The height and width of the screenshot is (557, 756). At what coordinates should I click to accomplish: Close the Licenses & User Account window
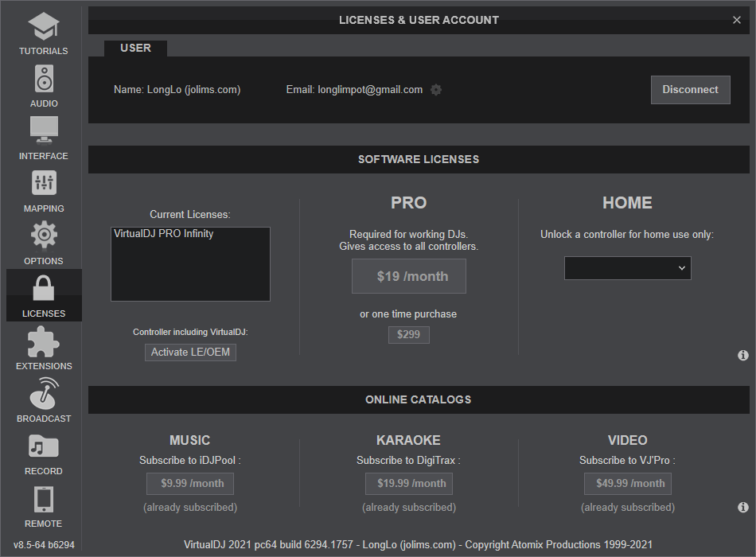736,20
